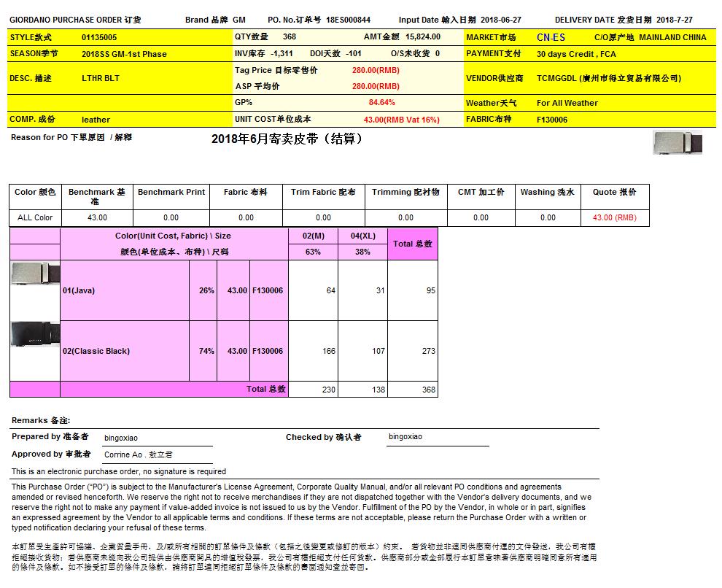Click the 02(M) size column header
The image size is (722, 588).
tap(313, 236)
